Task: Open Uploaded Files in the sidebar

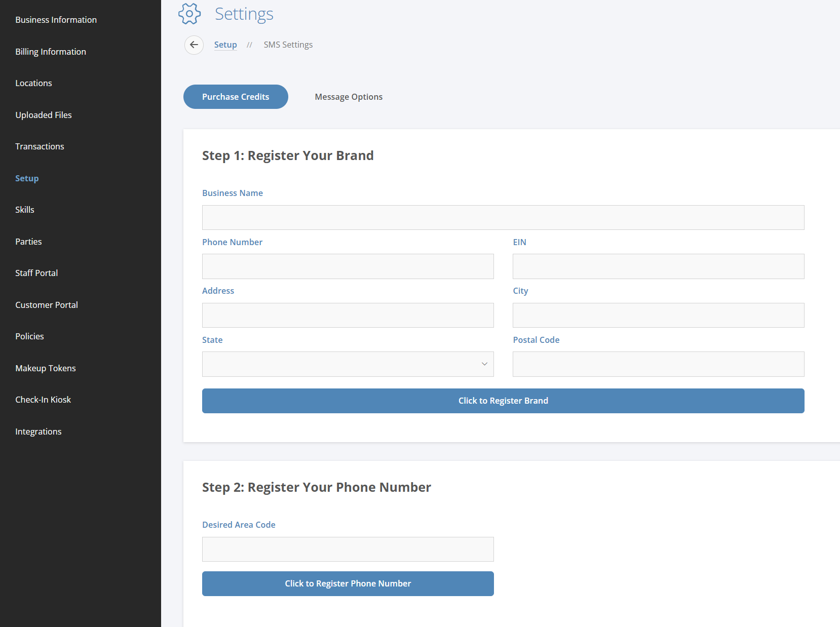Action: point(44,115)
